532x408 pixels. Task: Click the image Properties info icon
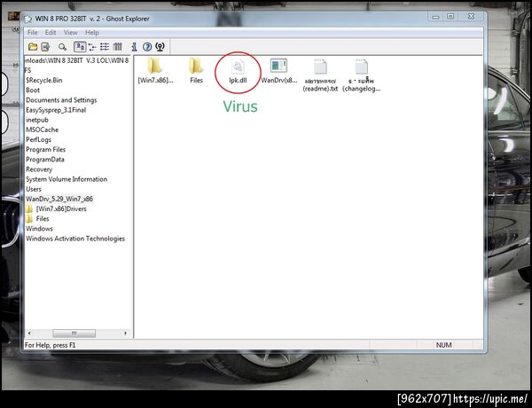135,47
